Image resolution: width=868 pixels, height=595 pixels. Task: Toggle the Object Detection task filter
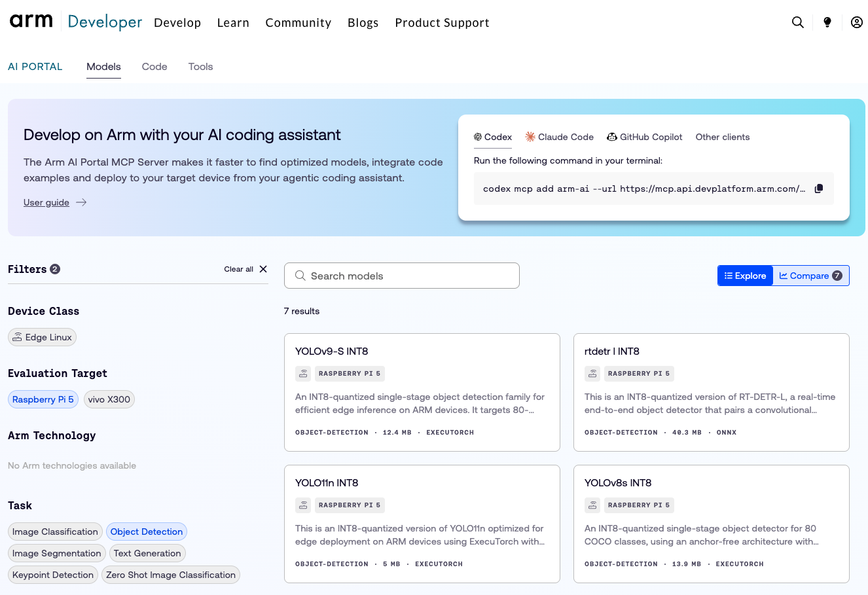coord(147,532)
